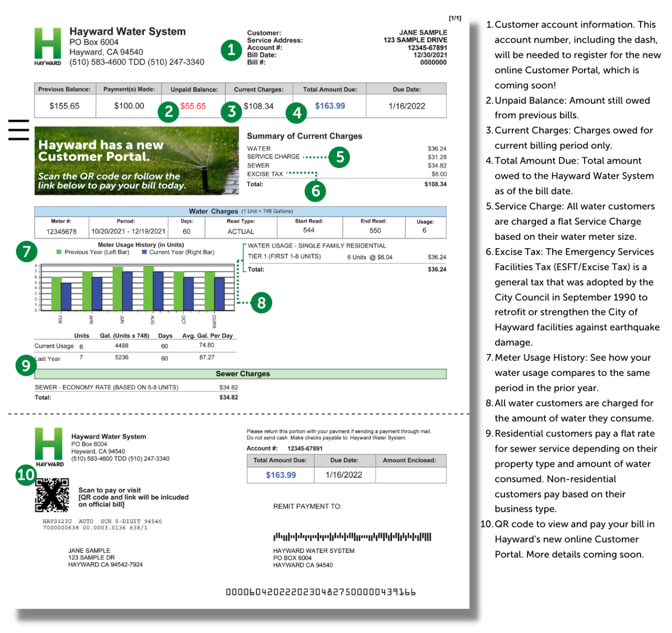Click the empty Amount Enclosed field
672x633 pixels.
pos(410,475)
